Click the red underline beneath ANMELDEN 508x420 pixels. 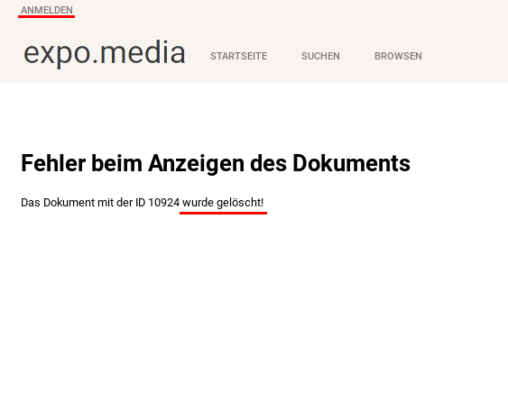(x=47, y=16)
